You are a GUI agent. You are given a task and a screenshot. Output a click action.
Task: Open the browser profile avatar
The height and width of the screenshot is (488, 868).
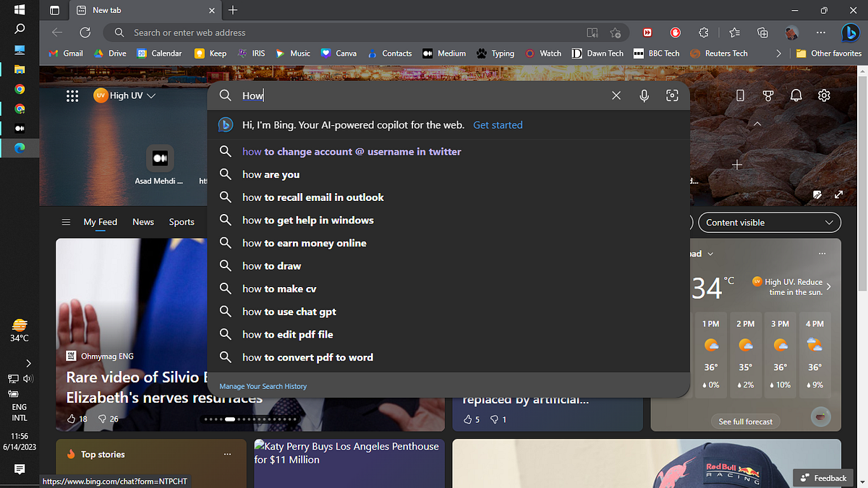(791, 33)
